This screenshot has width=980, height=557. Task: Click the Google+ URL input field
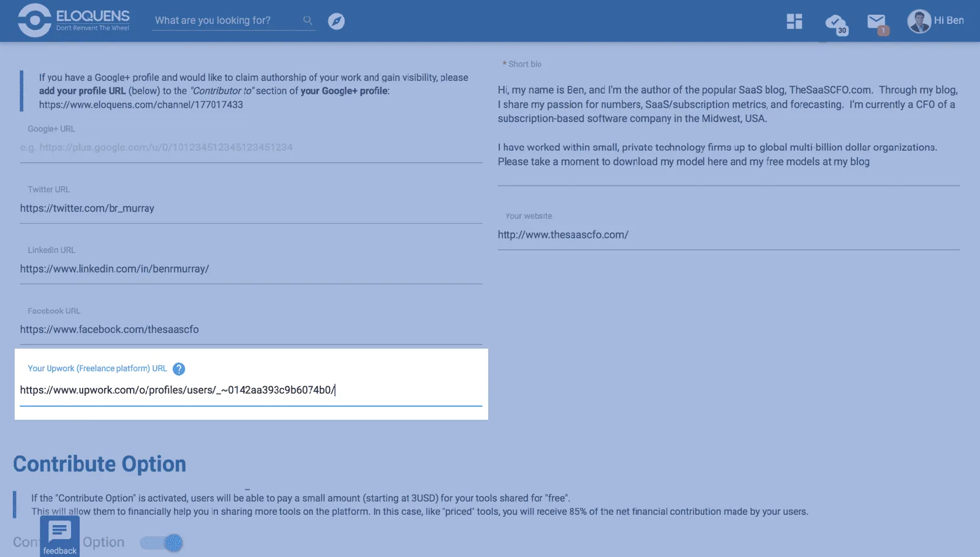pyautogui.click(x=251, y=148)
